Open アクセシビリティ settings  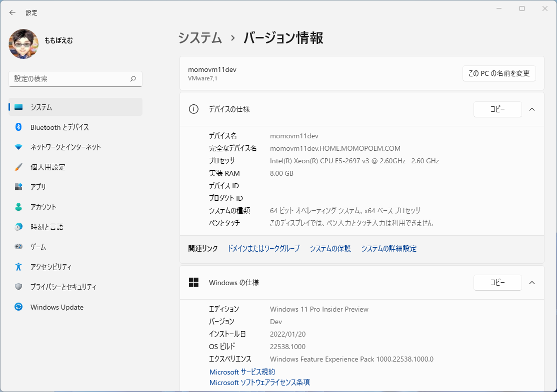(x=75, y=267)
